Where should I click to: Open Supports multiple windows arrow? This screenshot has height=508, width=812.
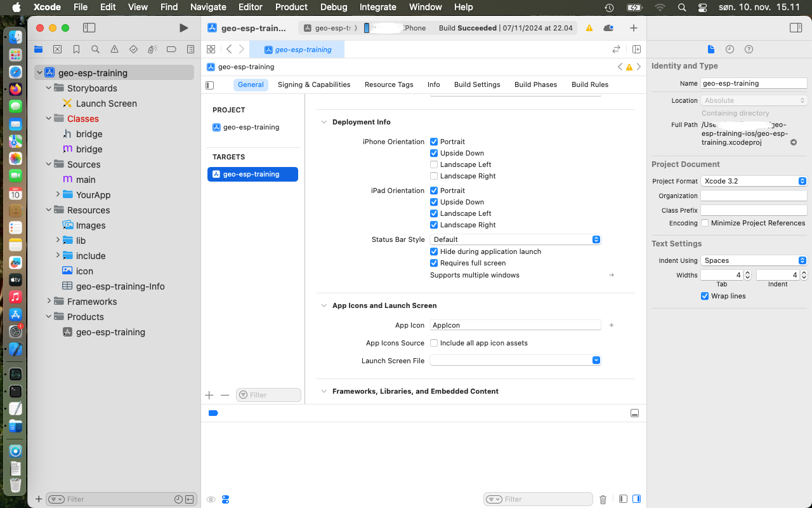point(612,275)
